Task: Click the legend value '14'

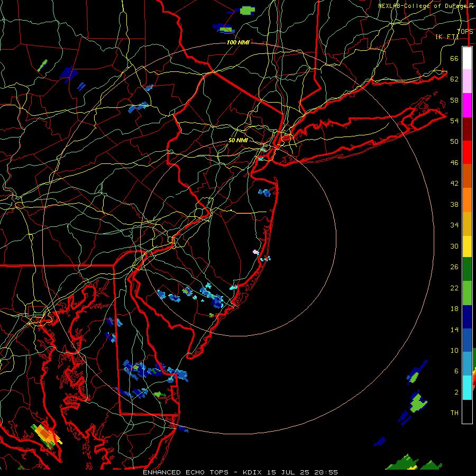Action: tap(454, 329)
